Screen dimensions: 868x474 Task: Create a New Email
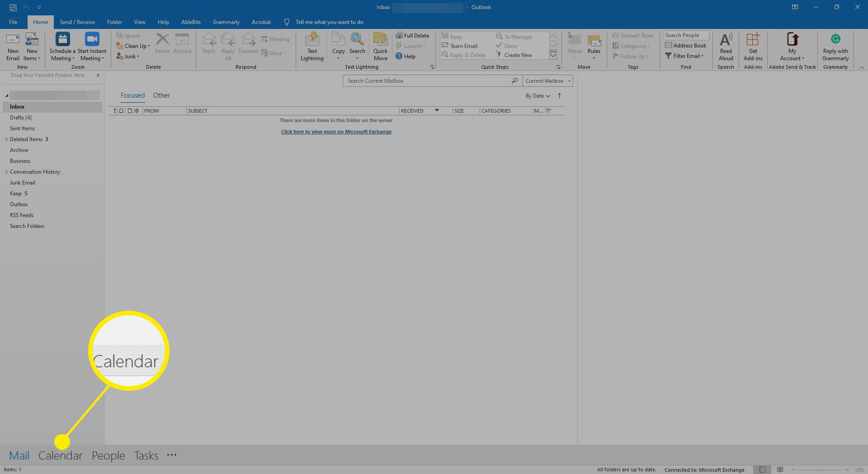(x=13, y=47)
